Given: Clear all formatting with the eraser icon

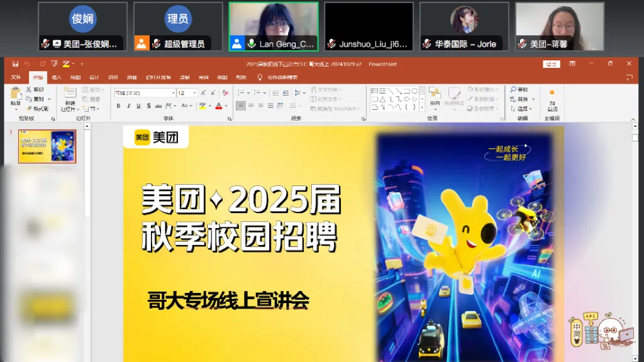Looking at the screenshot, I should point(225,93).
